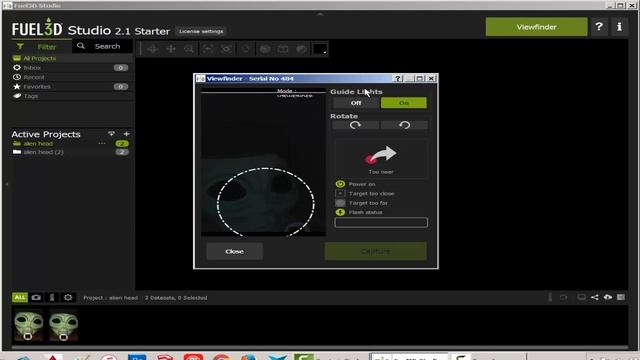Select the zoom magnifier toolbar tool

pyautogui.click(x=189, y=49)
